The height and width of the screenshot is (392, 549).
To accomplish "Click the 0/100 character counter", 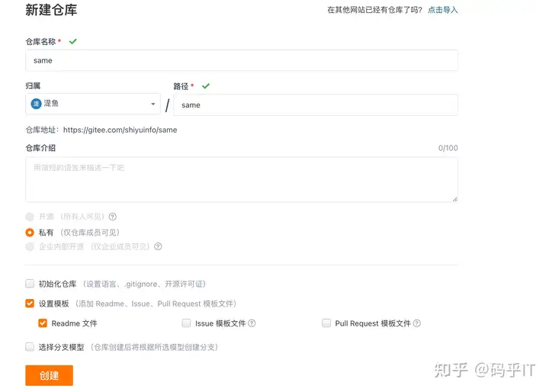I will click(x=448, y=148).
